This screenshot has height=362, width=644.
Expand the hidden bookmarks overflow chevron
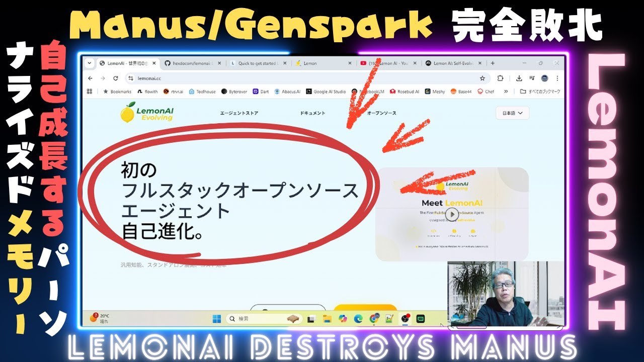point(506,92)
